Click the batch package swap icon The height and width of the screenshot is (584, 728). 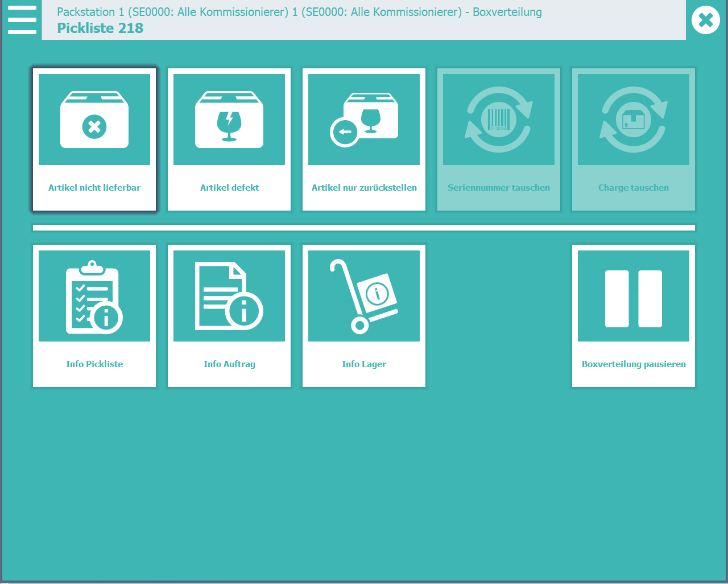coord(634,120)
